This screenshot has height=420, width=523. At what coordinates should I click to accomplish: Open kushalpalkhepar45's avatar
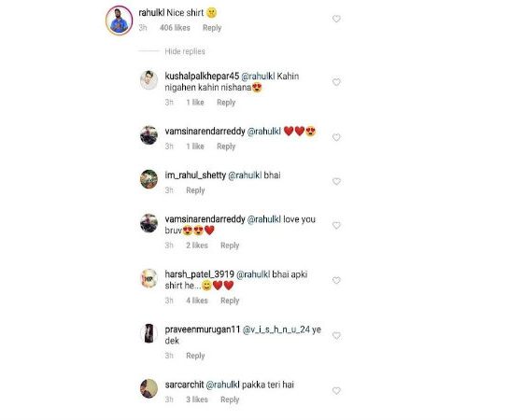coord(148,80)
